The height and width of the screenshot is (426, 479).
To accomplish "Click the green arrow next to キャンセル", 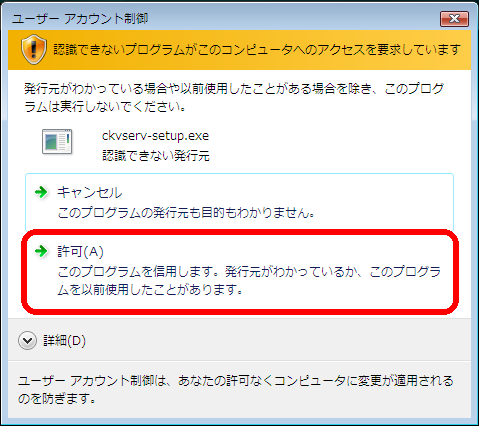I will 41,192.
